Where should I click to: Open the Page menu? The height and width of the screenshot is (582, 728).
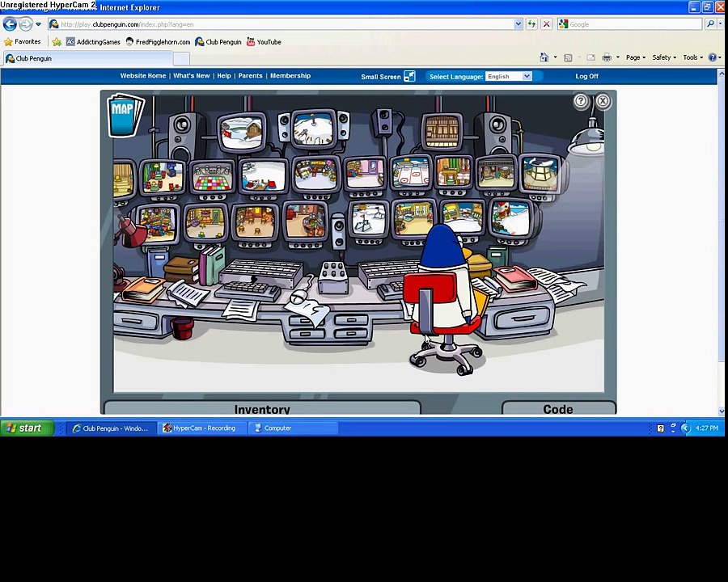(636, 57)
